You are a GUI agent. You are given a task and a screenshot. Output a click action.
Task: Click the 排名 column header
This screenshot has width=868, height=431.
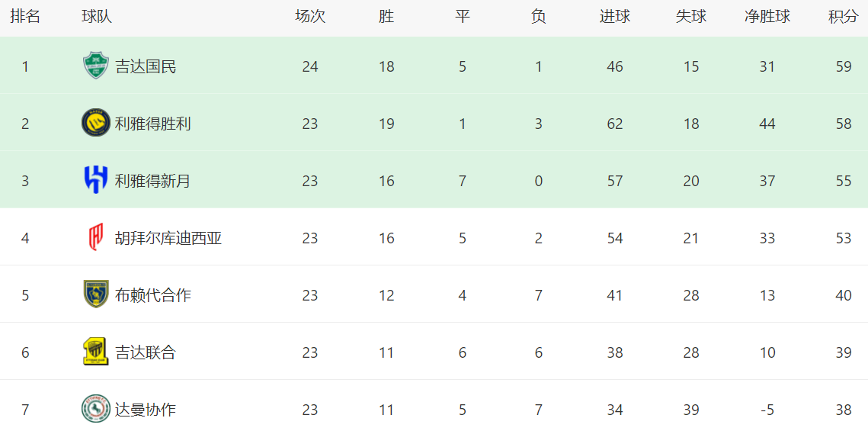(x=25, y=17)
